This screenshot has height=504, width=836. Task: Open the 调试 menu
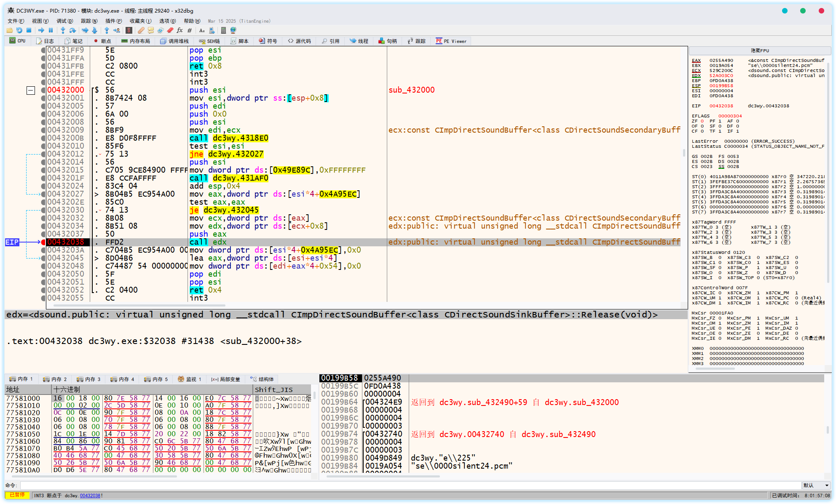point(64,21)
